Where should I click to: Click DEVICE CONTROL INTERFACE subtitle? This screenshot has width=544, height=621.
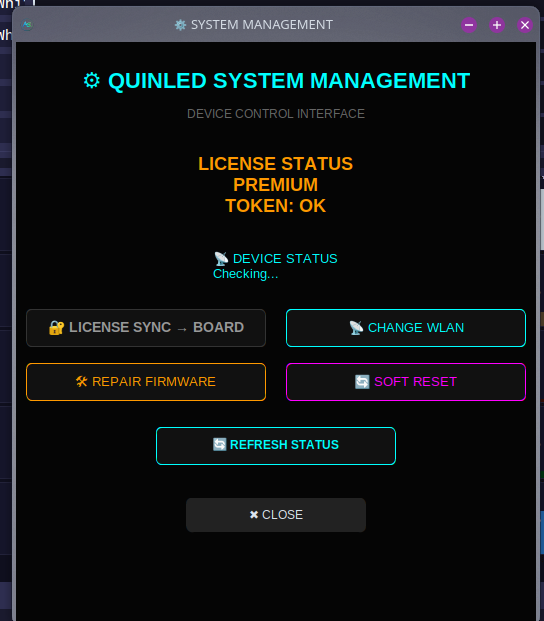[276, 114]
